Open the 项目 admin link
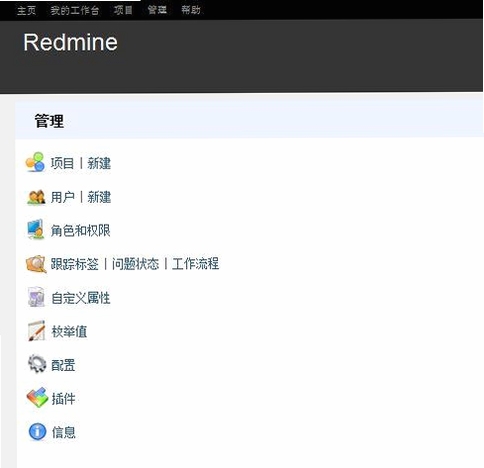Viewport: 484px width, 468px height. click(x=62, y=163)
